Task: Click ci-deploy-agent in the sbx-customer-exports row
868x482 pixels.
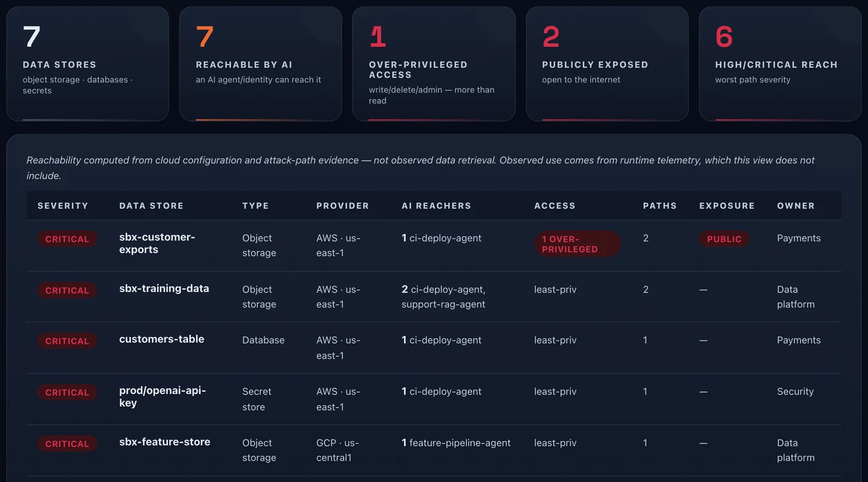Action: pyautogui.click(x=445, y=238)
